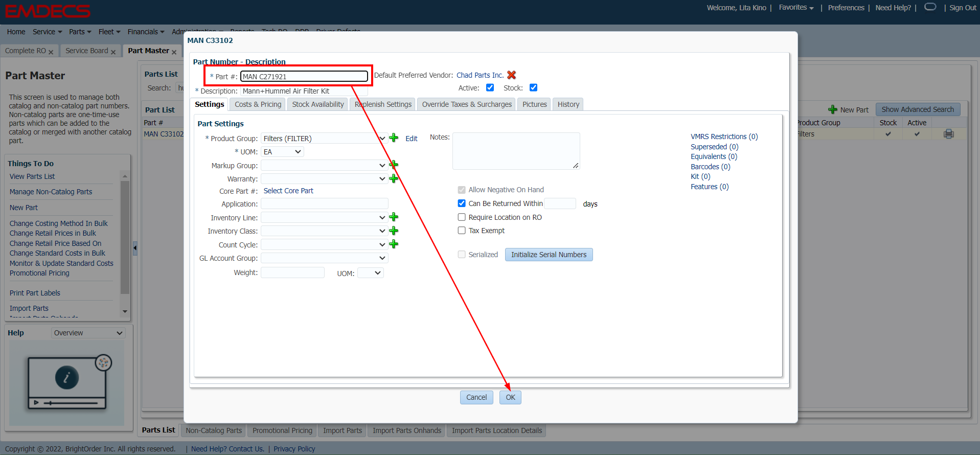Switch to Replenish Settings tab
Viewport: 980px width, 455px height.
383,104
